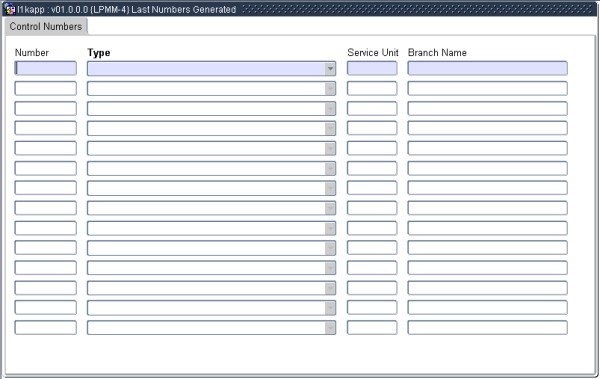Click the Number field in last row
This screenshot has height=379, width=600.
pos(46,327)
